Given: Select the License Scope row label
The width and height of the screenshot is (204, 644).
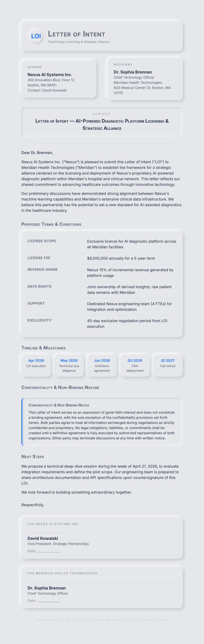Looking at the screenshot, I should 42,241.
